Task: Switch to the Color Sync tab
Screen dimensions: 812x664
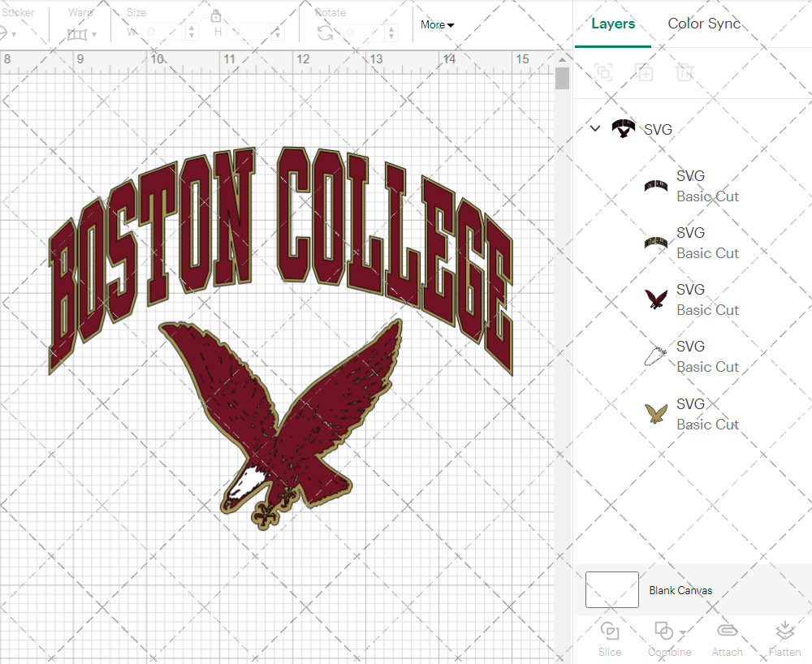Action: (704, 24)
